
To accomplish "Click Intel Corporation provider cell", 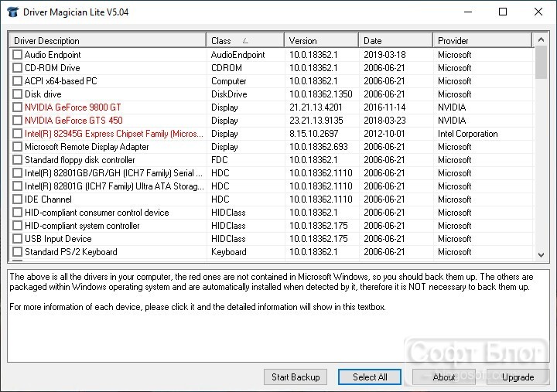I will click(x=467, y=134).
